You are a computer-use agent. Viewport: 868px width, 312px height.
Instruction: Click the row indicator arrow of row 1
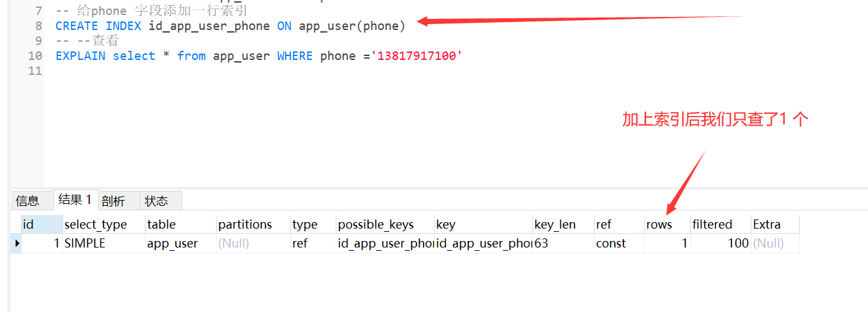click(16, 244)
